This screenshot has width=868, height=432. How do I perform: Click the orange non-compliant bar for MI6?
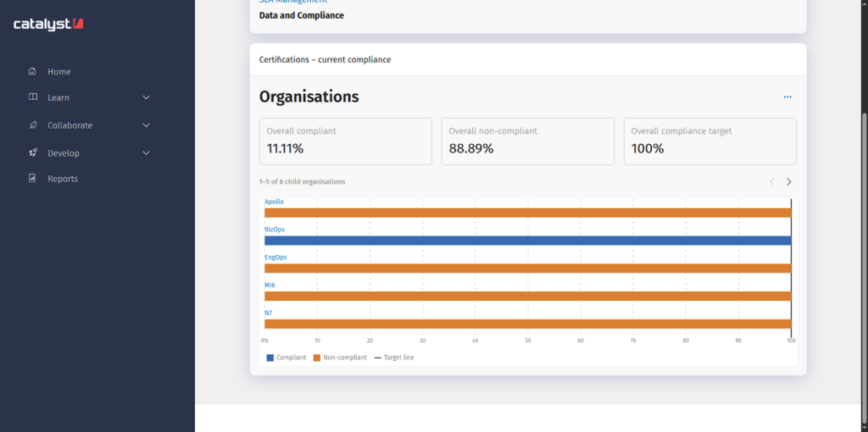coord(527,296)
